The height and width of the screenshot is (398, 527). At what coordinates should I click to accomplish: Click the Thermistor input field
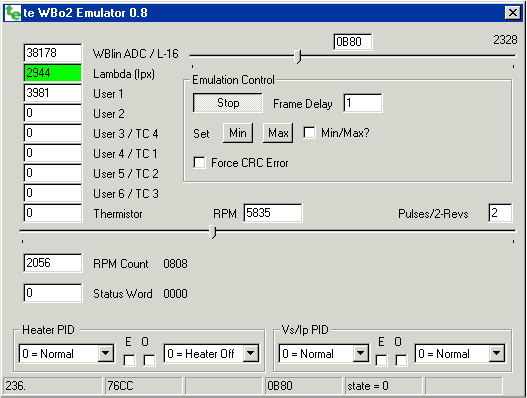coord(53,213)
